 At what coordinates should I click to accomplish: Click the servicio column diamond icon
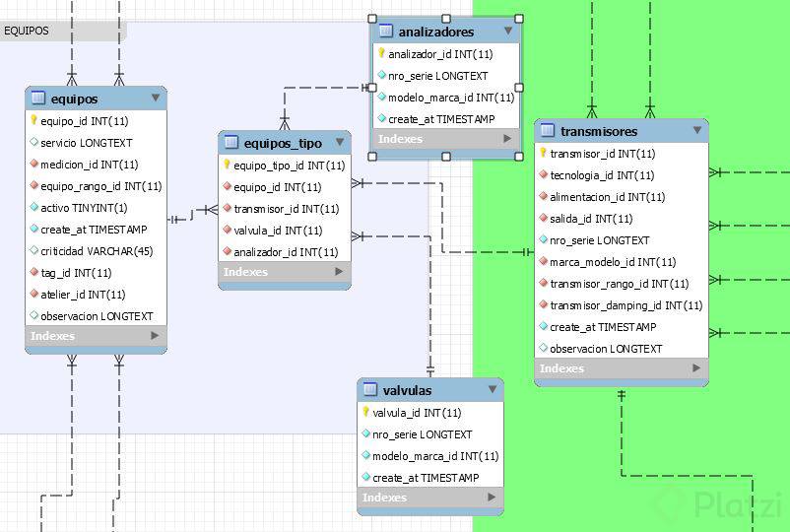[x=33, y=142]
